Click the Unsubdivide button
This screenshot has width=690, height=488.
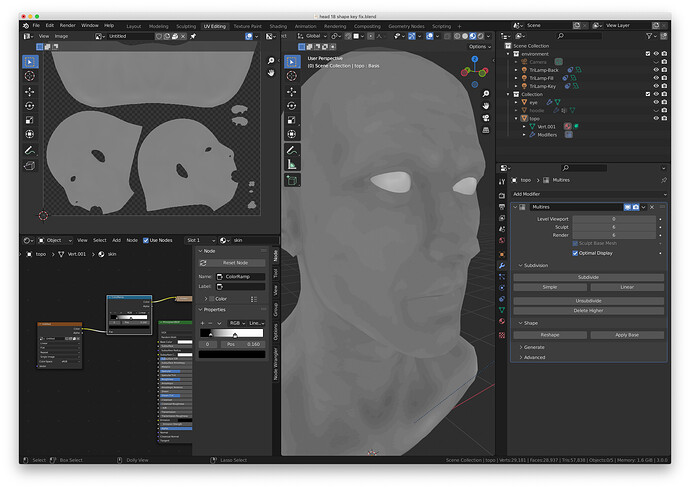(x=588, y=301)
